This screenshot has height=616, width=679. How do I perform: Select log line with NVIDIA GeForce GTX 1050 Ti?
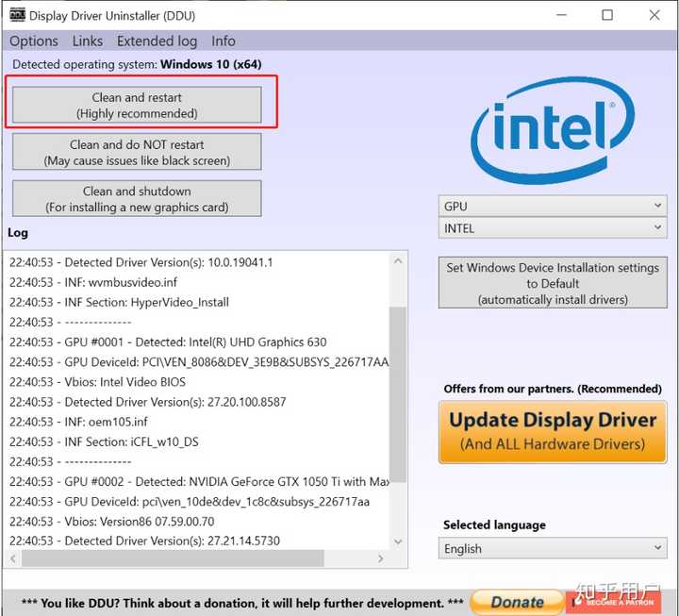click(199, 482)
